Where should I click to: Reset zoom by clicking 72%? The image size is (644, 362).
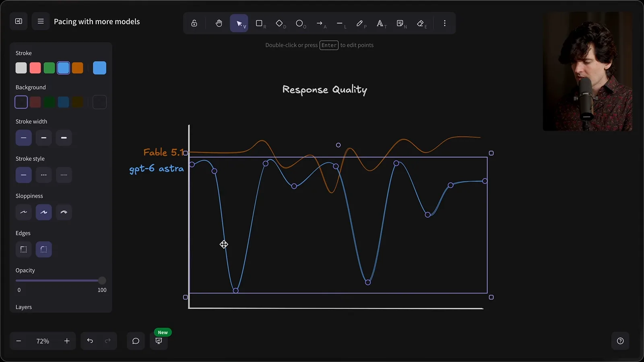43,341
